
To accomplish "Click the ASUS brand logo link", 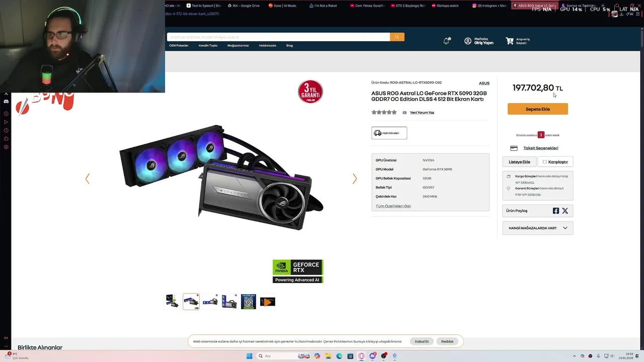I will (484, 83).
